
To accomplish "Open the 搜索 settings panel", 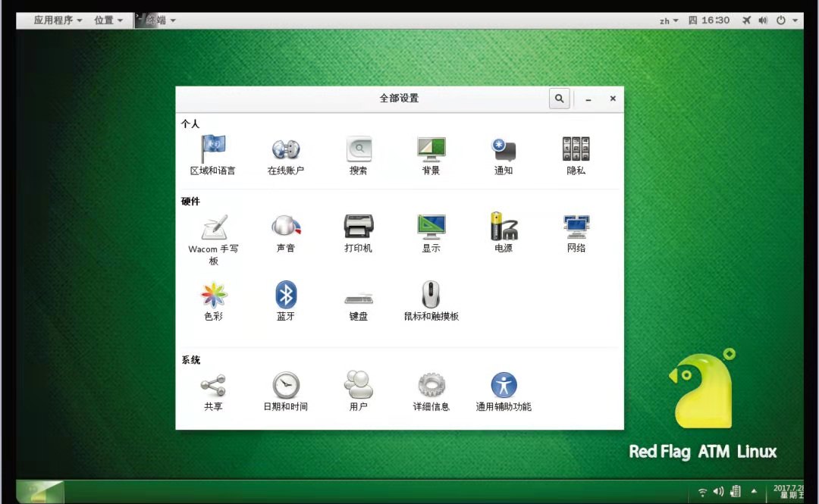I will pos(358,155).
